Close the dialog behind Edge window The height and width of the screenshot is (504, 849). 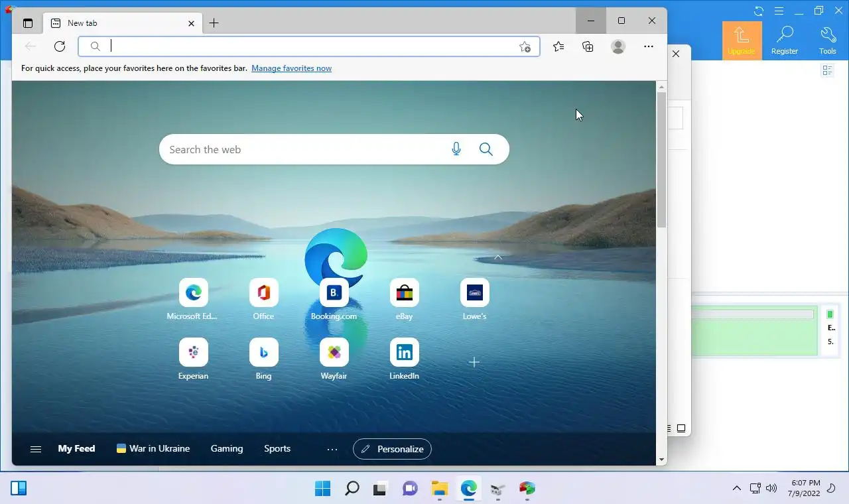[x=676, y=54]
